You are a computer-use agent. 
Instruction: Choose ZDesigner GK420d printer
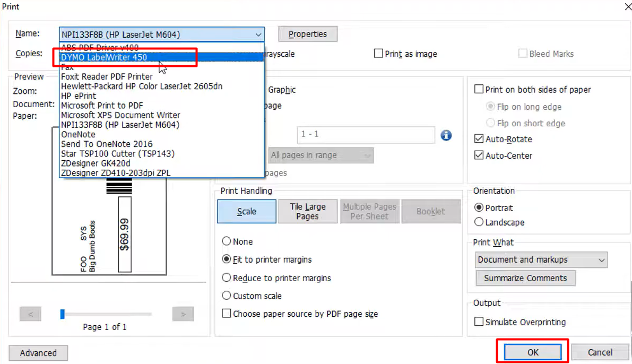click(162, 163)
